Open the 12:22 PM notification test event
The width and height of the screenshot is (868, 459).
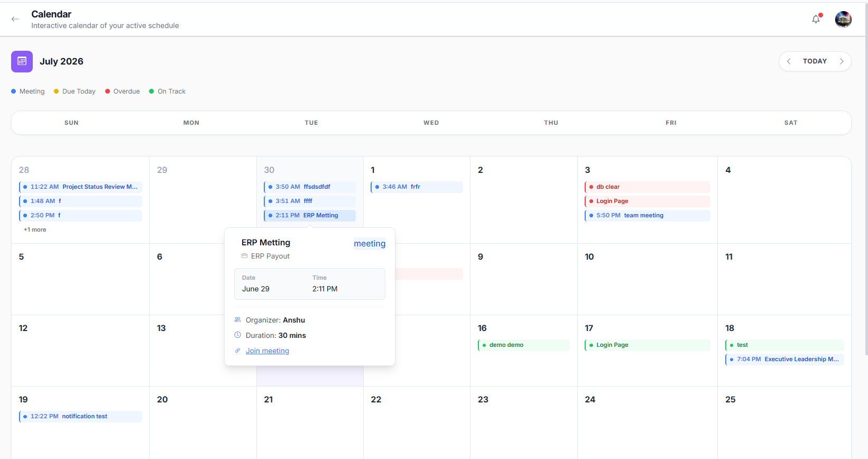pos(80,416)
